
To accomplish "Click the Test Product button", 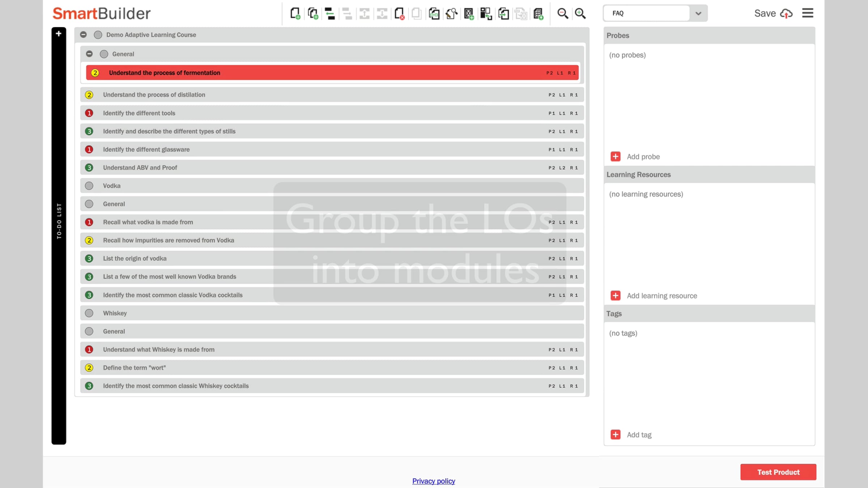I will [x=778, y=472].
